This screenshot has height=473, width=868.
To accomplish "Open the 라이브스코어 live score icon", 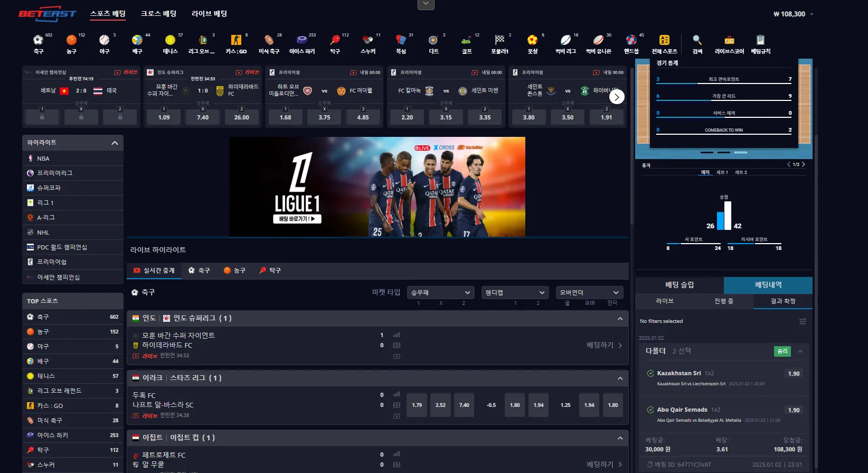I will click(729, 40).
